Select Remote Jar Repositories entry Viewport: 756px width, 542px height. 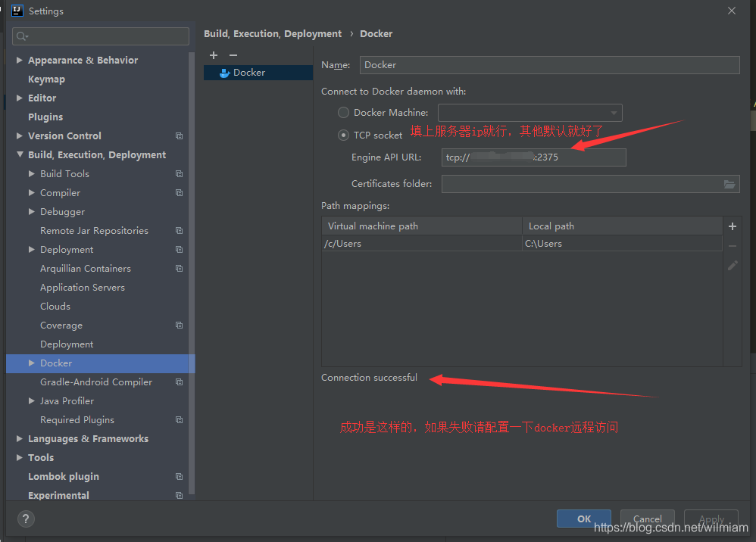point(94,231)
